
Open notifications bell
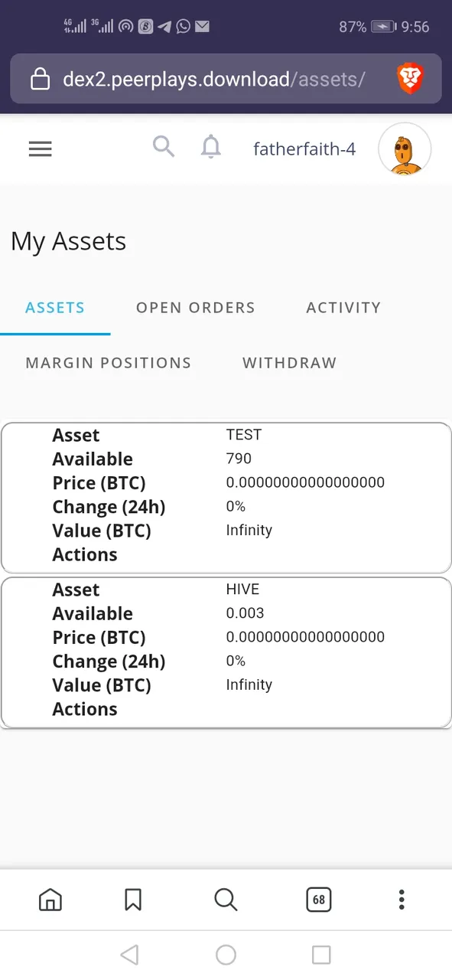[211, 147]
